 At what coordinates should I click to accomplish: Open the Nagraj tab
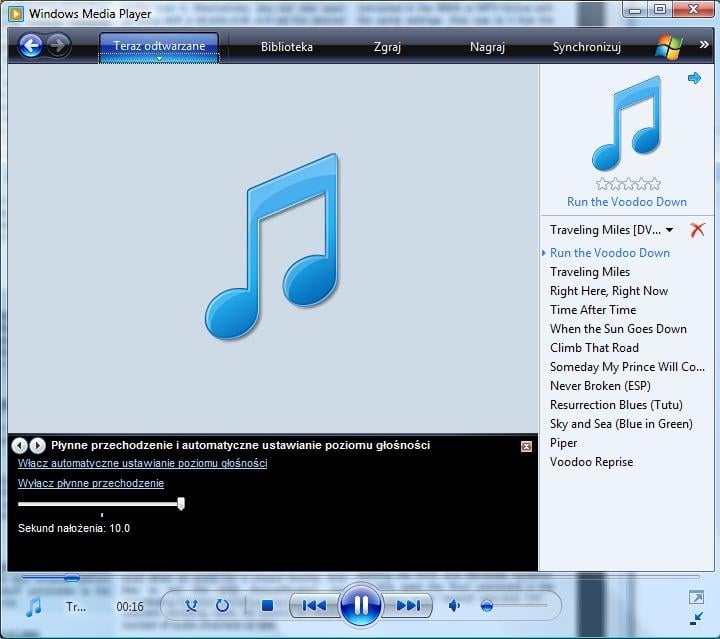(x=487, y=47)
